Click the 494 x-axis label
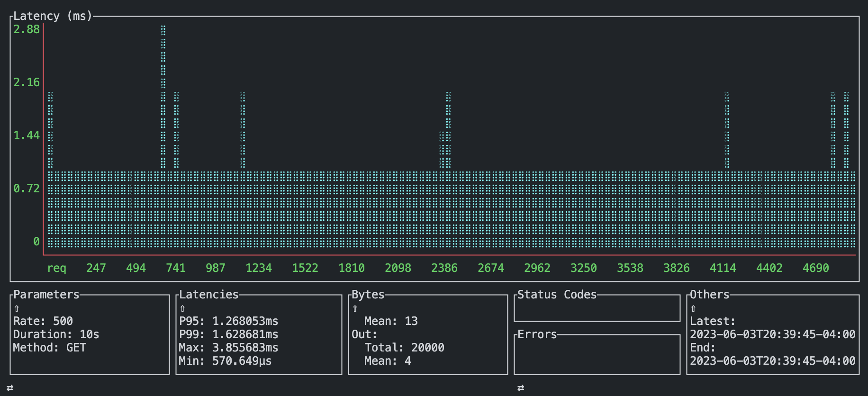The image size is (868, 396). point(136,268)
